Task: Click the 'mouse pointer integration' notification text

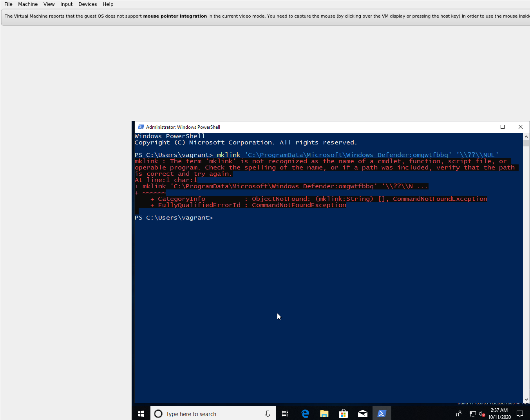Action: click(175, 16)
